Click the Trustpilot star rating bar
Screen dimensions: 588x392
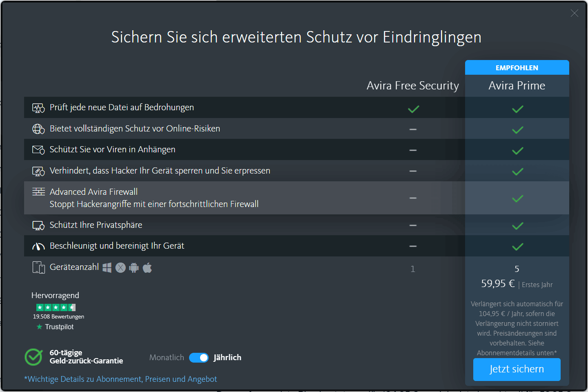pos(56,307)
